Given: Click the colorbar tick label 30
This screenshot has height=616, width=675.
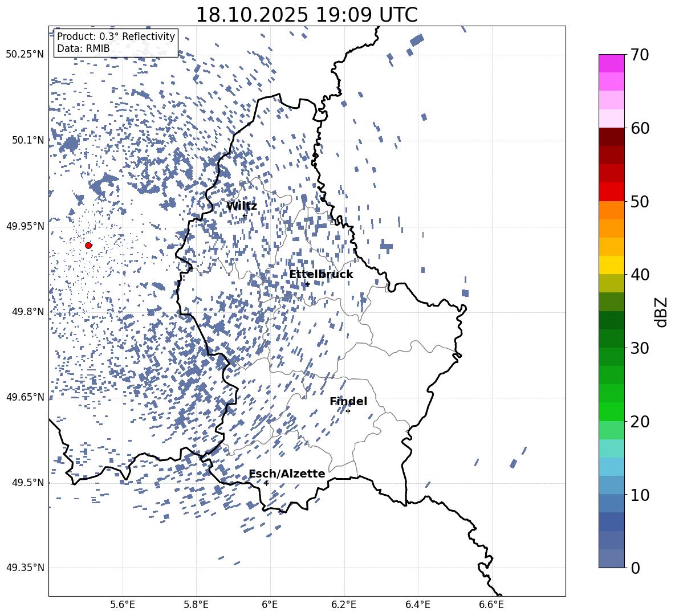Looking at the screenshot, I should coord(639,348).
